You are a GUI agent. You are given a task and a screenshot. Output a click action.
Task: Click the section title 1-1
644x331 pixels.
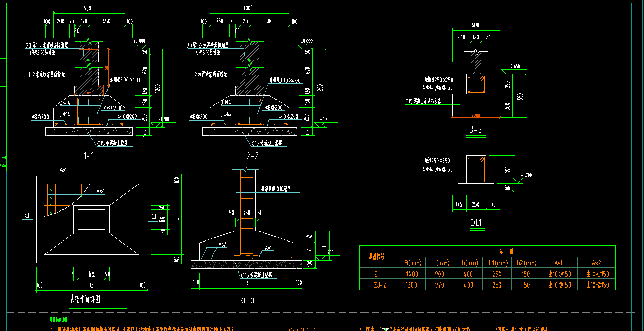pos(88,156)
